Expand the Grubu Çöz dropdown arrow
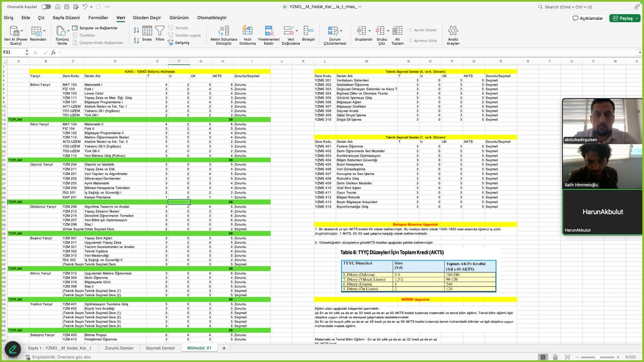Viewport: 644px width, 362px height. click(388, 32)
